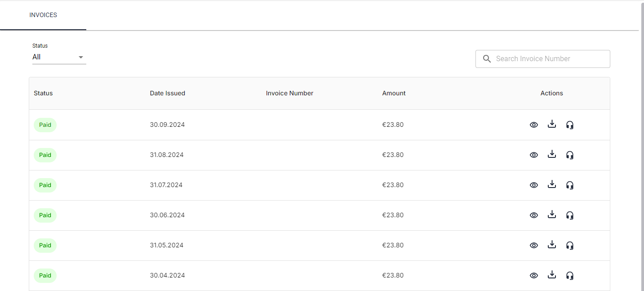
Task: View the invoice dated 30.09.2024
Action: click(x=533, y=125)
